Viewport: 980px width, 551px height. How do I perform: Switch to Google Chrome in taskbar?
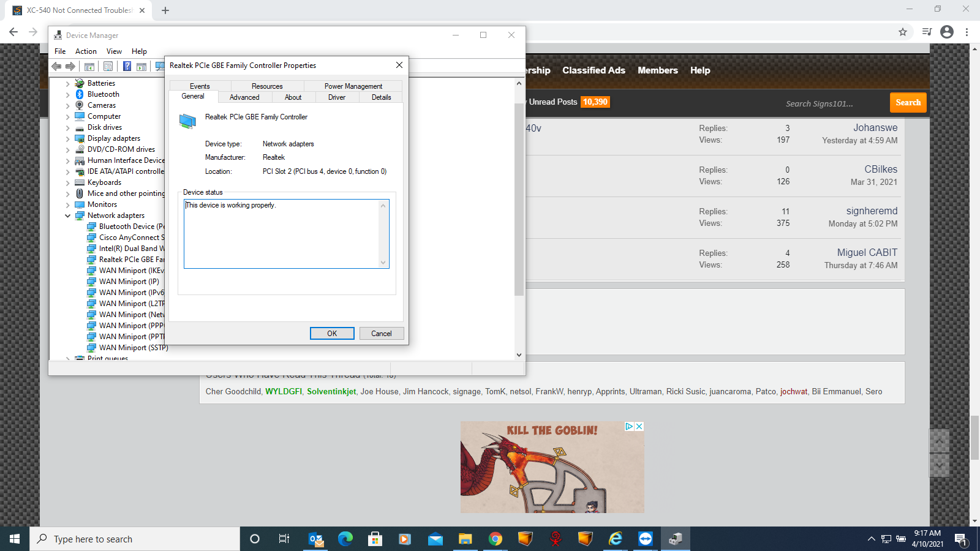496,539
